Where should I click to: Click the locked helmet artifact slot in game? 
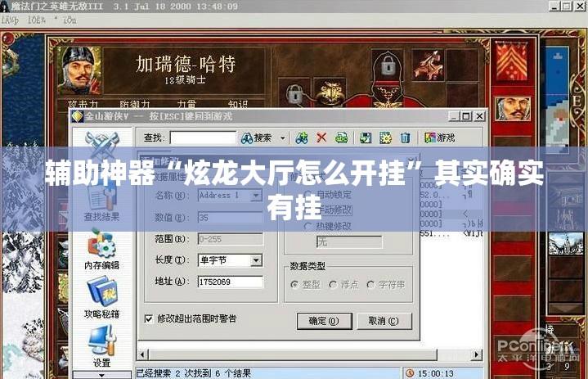click(x=388, y=65)
